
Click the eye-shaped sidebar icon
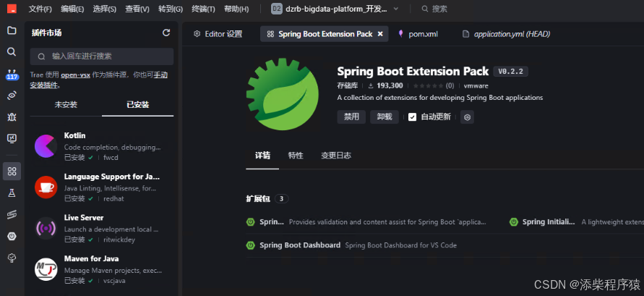[x=12, y=96]
